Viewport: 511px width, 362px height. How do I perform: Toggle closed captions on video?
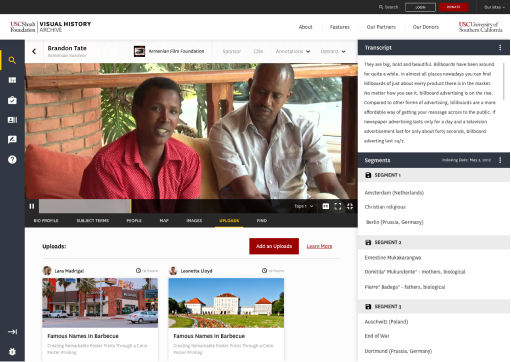(326, 206)
